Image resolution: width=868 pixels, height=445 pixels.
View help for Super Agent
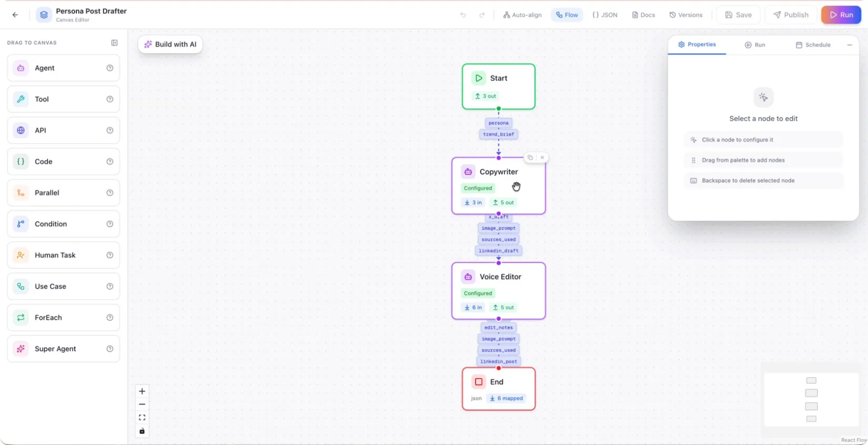pos(110,349)
